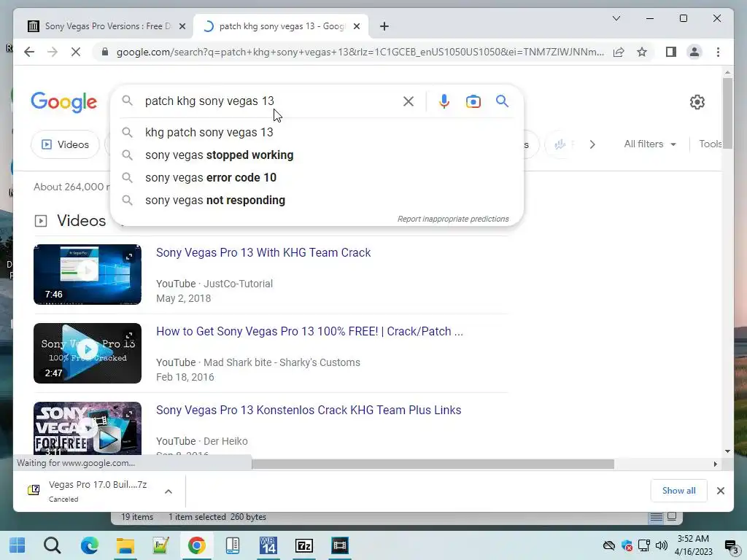Submit search with blue magnifier icon
747x560 pixels.
point(502,101)
